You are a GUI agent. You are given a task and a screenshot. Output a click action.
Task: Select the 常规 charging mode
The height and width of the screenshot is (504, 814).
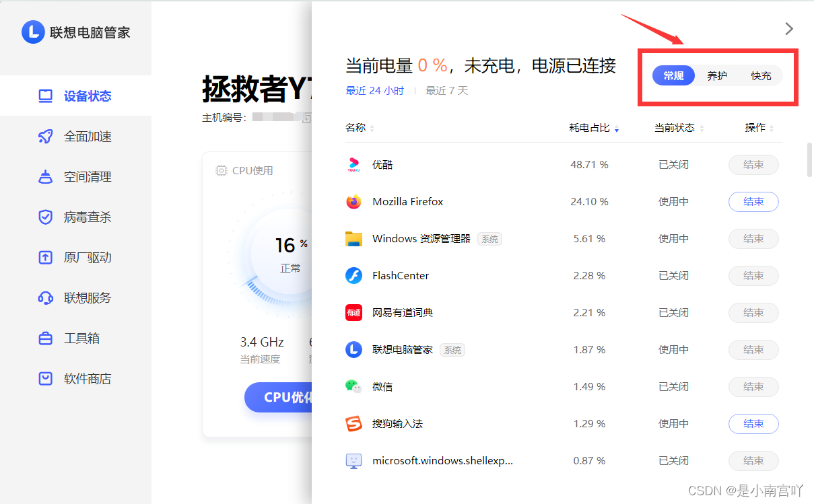[673, 76]
